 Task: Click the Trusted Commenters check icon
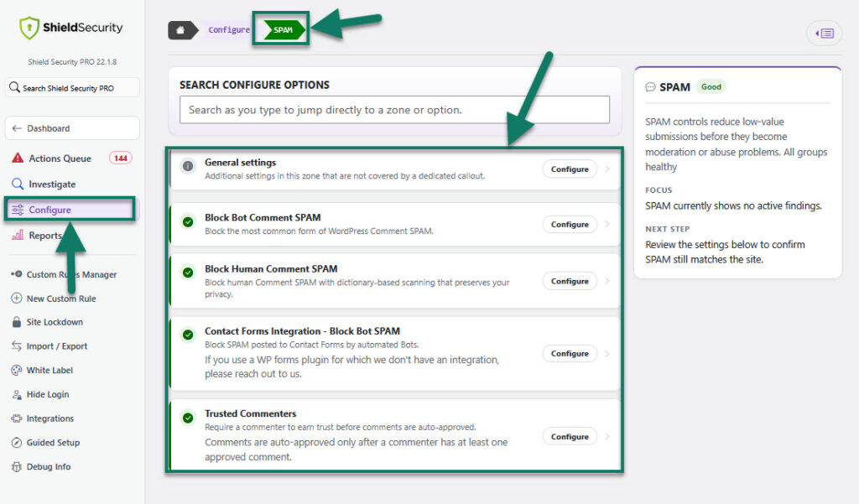coord(188,418)
